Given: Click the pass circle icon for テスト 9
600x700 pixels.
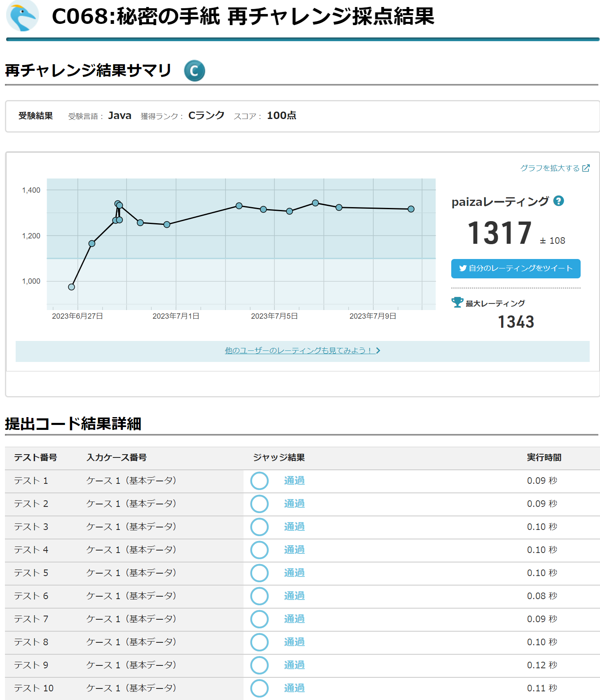Looking at the screenshot, I should pos(260,665).
